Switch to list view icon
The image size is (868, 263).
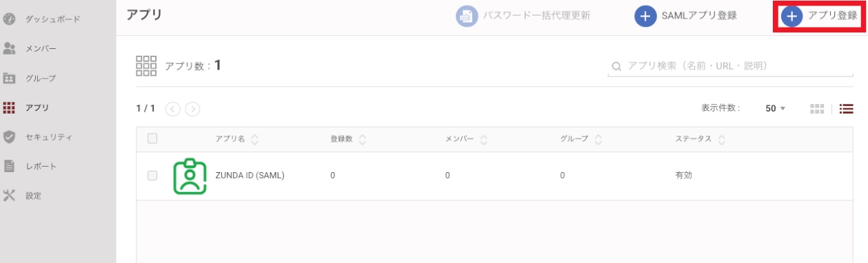click(x=847, y=109)
